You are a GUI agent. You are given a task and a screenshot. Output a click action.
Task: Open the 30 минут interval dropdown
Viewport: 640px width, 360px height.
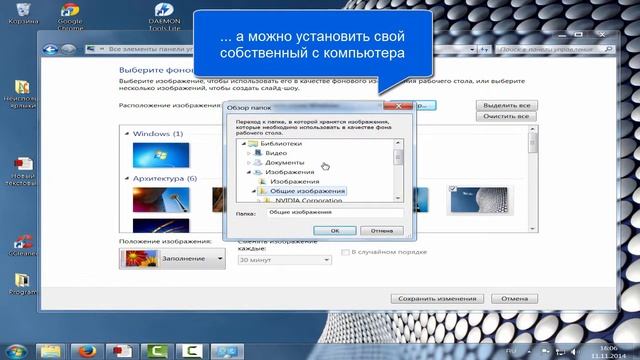tap(284, 260)
